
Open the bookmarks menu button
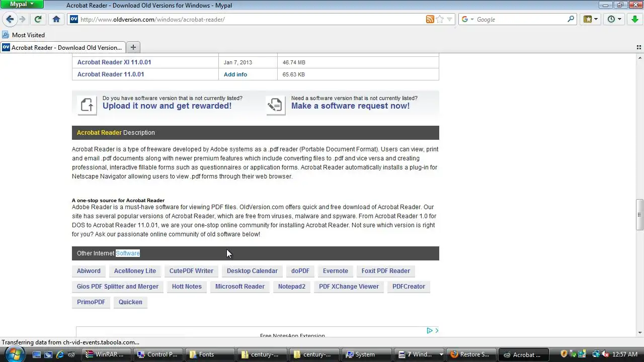pyautogui.click(x=590, y=19)
